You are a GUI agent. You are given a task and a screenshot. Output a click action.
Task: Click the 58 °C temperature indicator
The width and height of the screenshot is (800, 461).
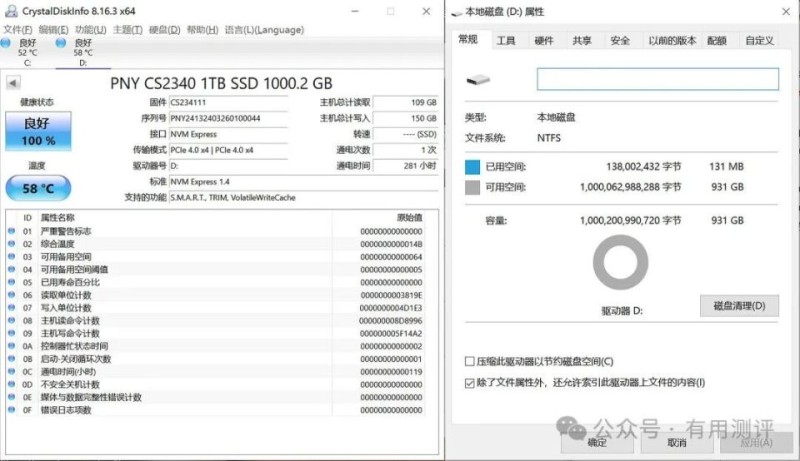coord(38,188)
